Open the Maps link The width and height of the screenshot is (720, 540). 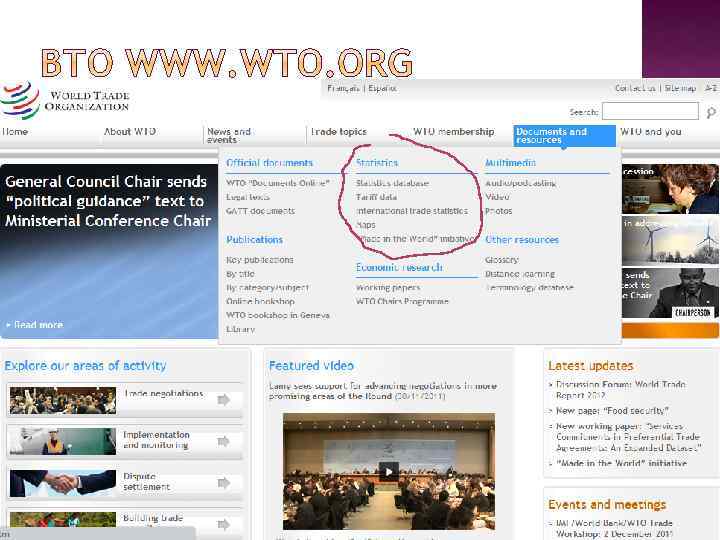(x=366, y=225)
